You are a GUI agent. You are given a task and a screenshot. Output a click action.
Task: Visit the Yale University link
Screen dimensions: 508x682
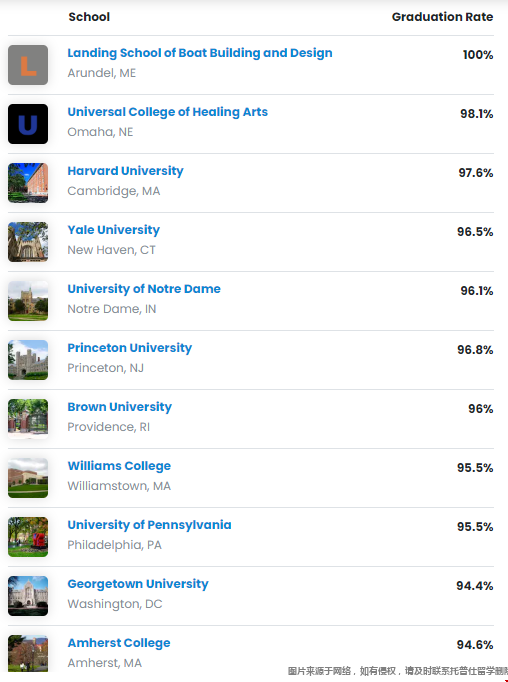coord(114,230)
